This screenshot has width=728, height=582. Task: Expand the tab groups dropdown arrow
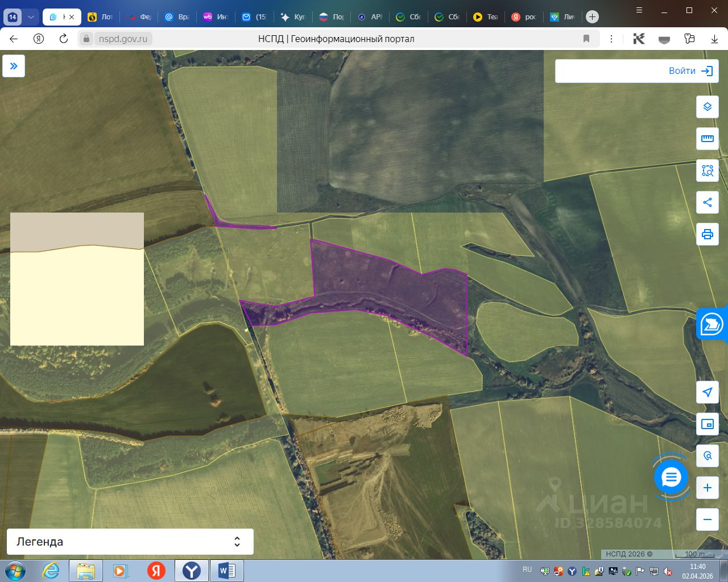tap(31, 17)
